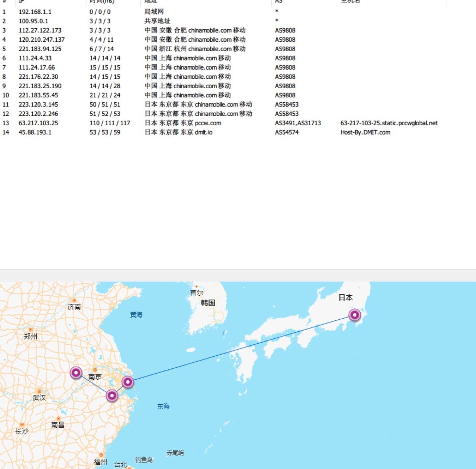The height and width of the screenshot is (469, 476).
Task: Click the 南京 city label on map
Action: (x=95, y=377)
